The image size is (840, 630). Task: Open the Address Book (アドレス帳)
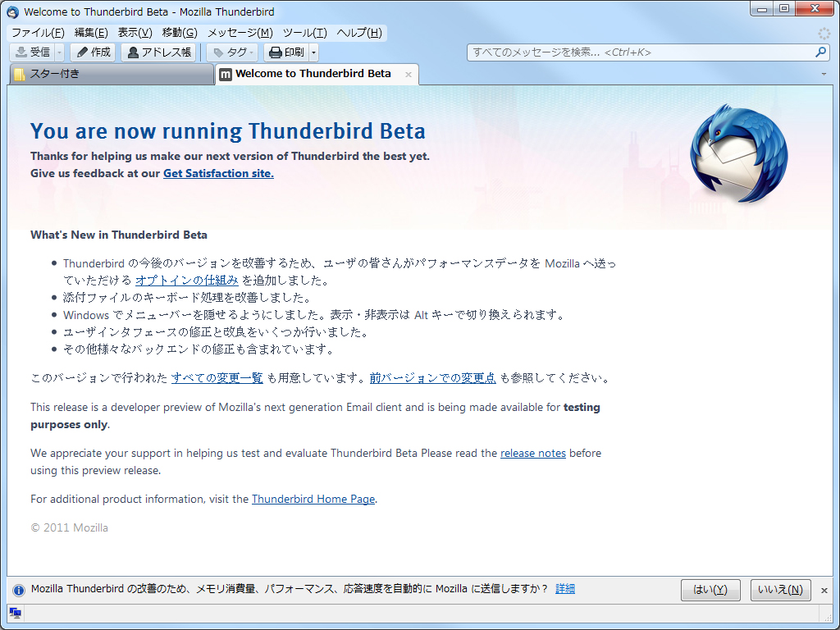tap(157, 52)
